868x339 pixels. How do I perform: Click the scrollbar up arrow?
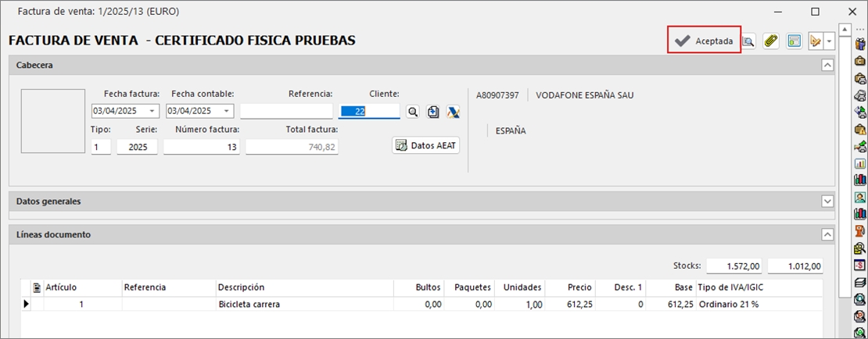point(845,29)
